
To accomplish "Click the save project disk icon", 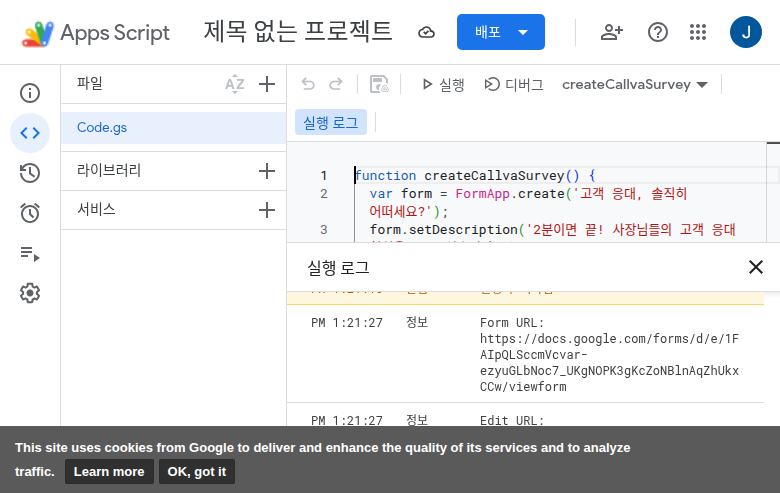I will point(379,85).
